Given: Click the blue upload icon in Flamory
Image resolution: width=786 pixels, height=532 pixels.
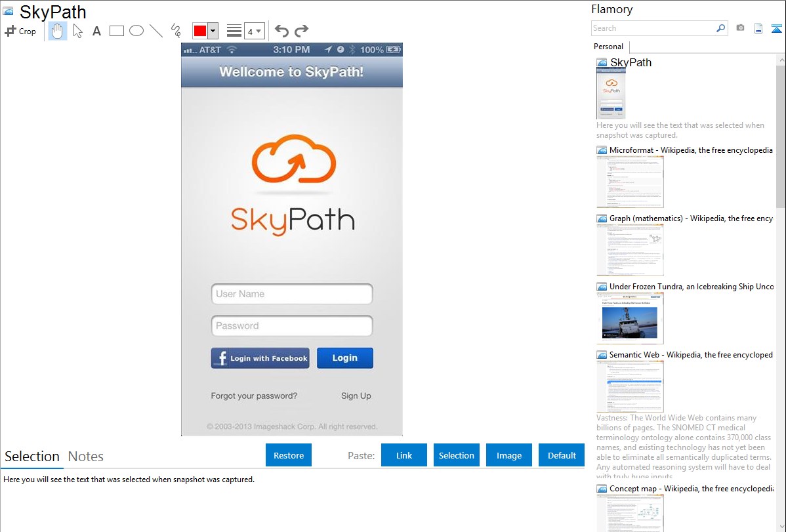Looking at the screenshot, I should pos(776,28).
